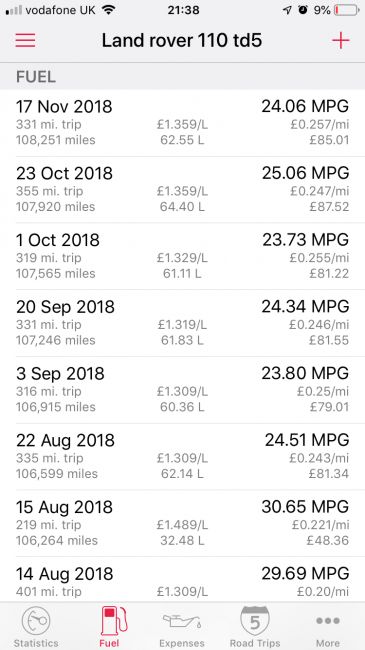The height and width of the screenshot is (650, 365).
Task: Tap the plus icon to add fill-up
Action: (341, 41)
